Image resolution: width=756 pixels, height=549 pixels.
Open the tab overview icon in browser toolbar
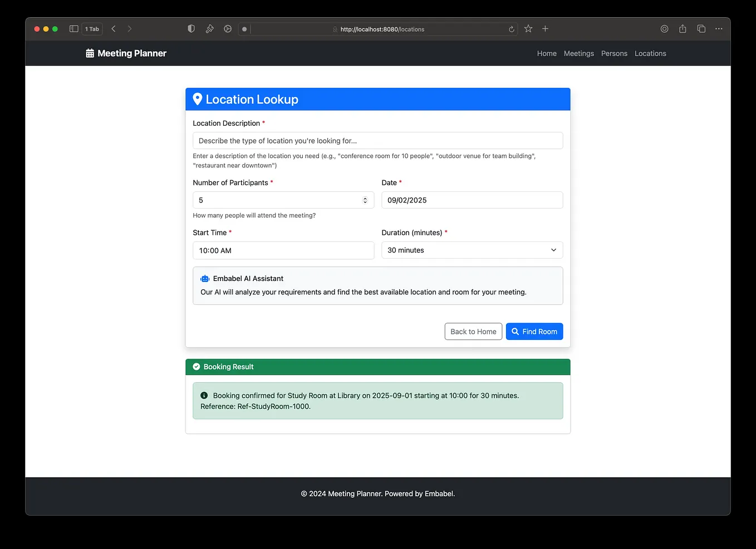(x=701, y=28)
